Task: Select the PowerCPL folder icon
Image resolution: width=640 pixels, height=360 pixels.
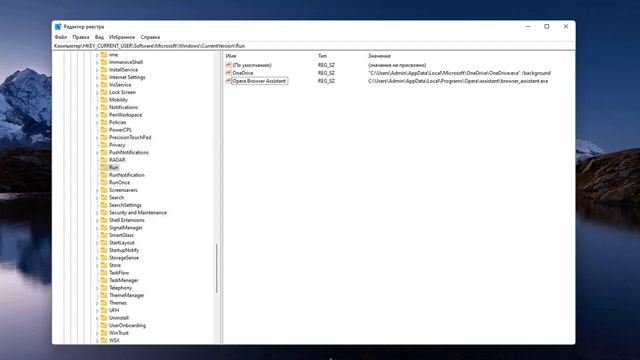Action: pos(104,130)
